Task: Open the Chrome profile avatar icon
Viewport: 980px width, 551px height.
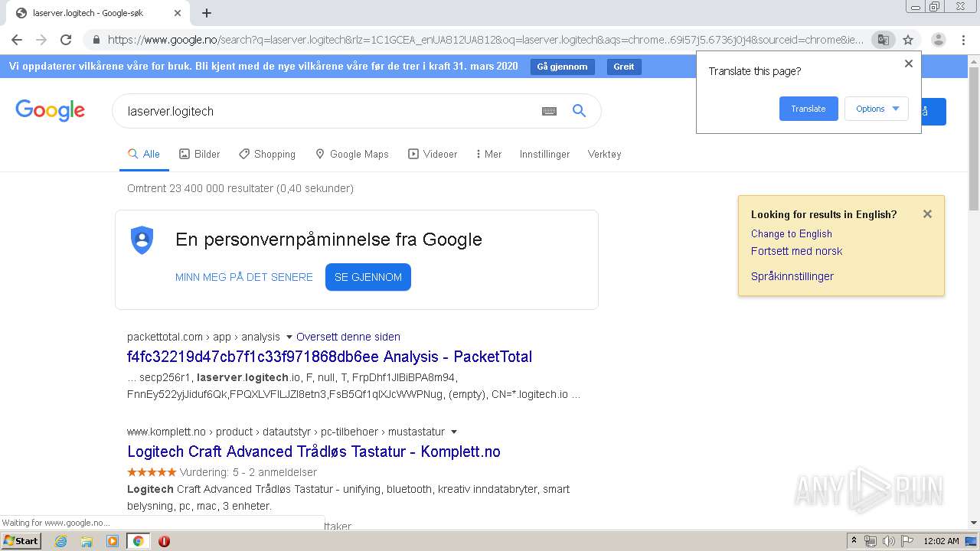Action: click(939, 40)
